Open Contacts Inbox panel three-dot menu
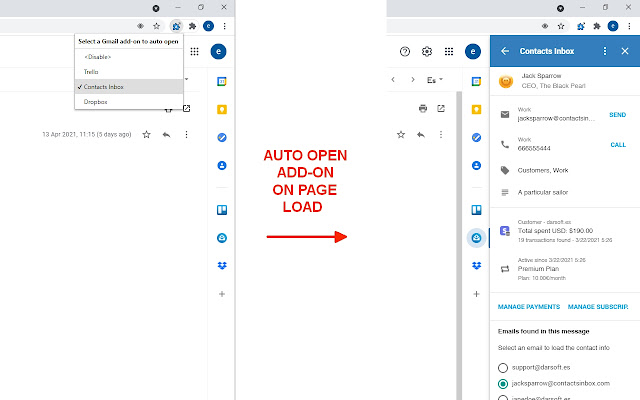 click(605, 51)
